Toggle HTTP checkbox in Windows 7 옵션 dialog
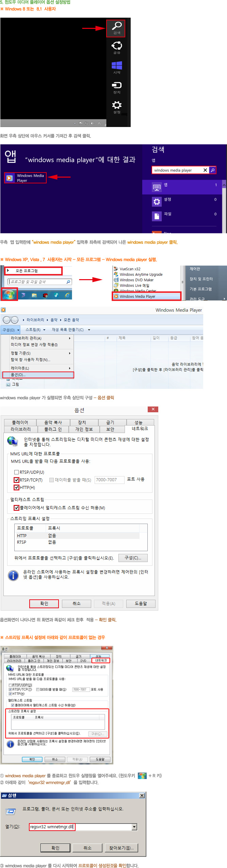This screenshot has height=868, width=227. 10,694
